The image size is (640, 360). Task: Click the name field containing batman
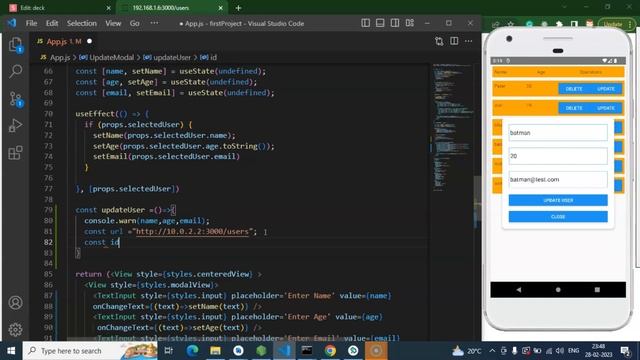(x=558, y=133)
